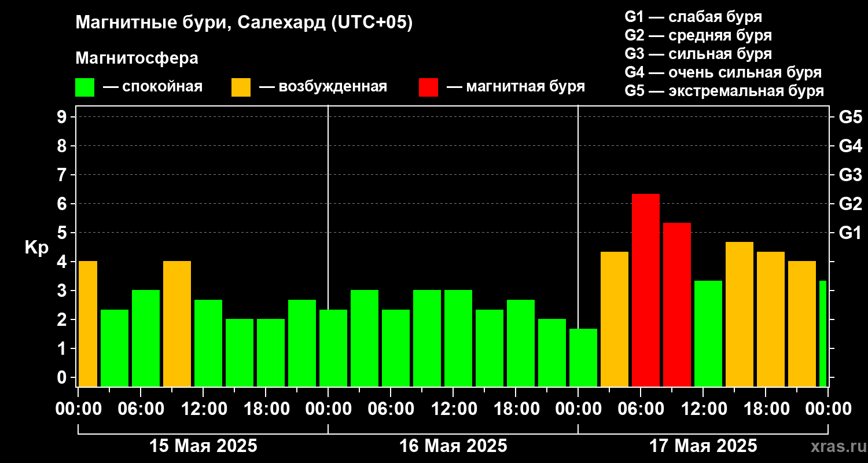Click the Kp value 9 on left axis

tap(63, 117)
